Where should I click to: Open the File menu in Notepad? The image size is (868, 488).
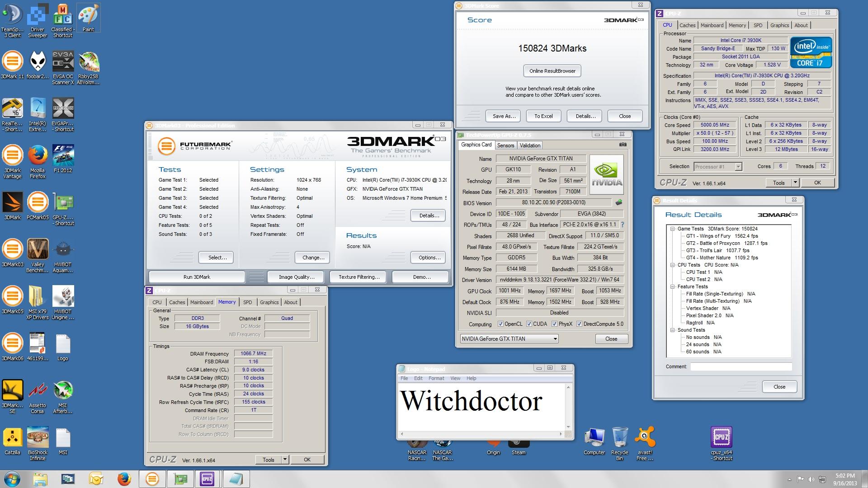point(404,378)
